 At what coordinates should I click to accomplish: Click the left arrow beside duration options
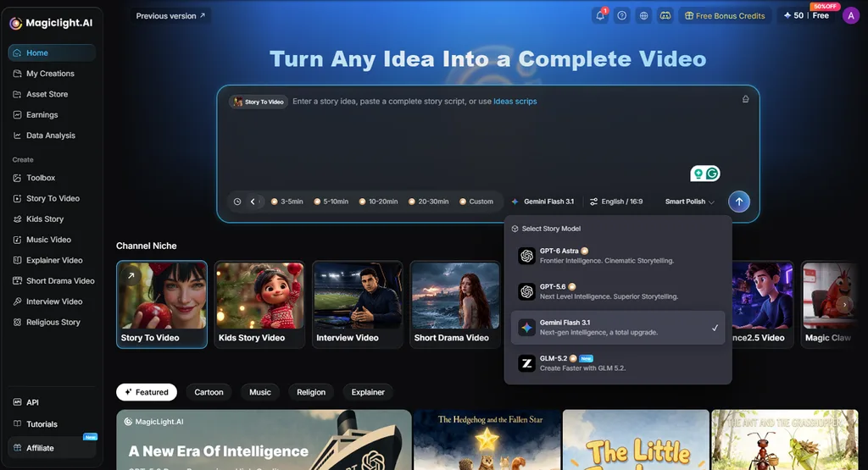click(253, 202)
